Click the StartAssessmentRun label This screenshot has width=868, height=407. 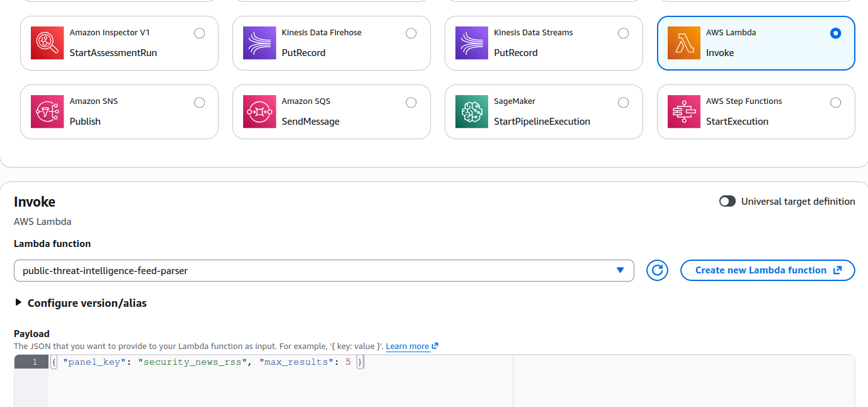pos(113,53)
